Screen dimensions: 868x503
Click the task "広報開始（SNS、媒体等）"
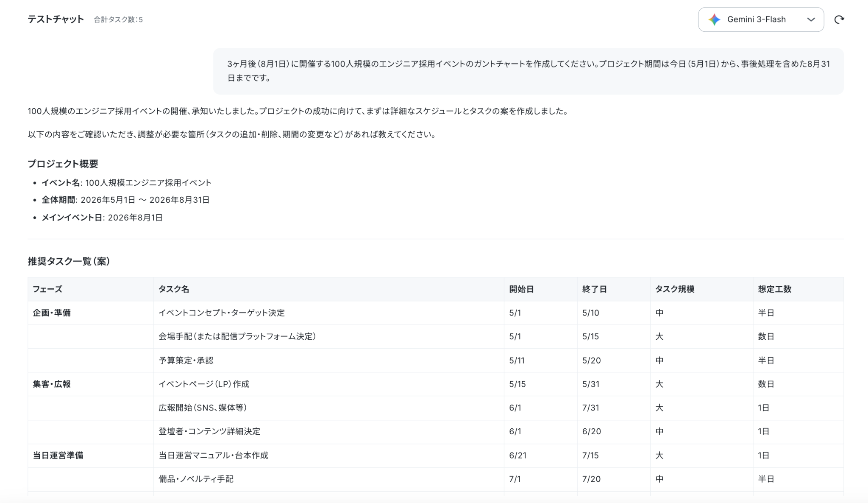tap(203, 408)
